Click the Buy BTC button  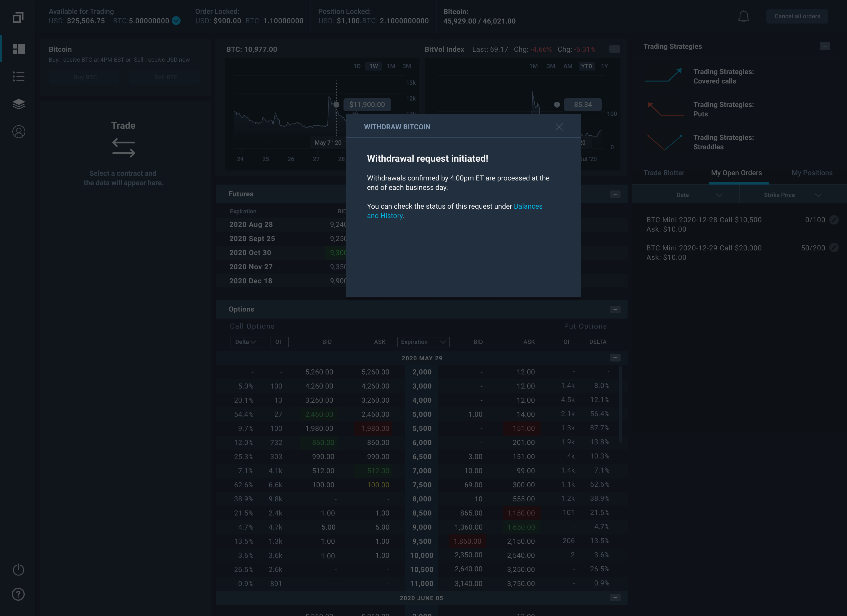85,77
